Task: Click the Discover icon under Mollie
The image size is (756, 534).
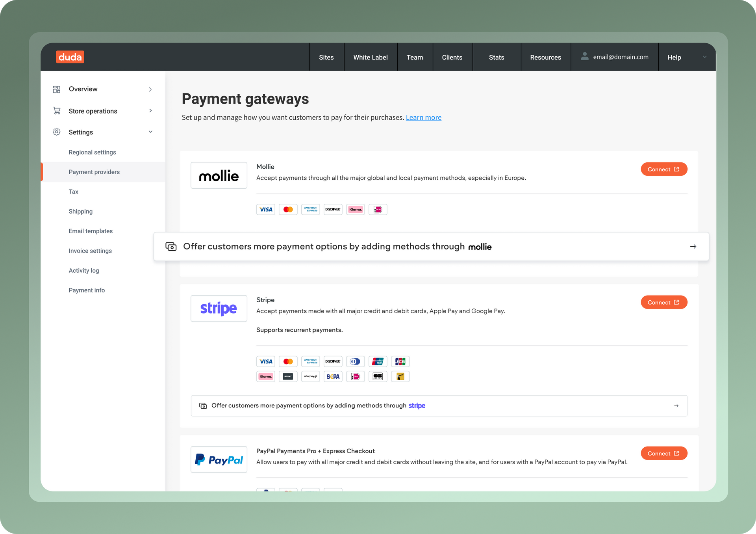Action: tap(333, 210)
